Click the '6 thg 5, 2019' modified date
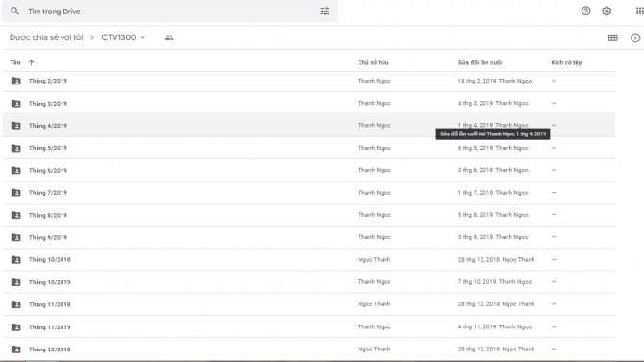 click(475, 148)
